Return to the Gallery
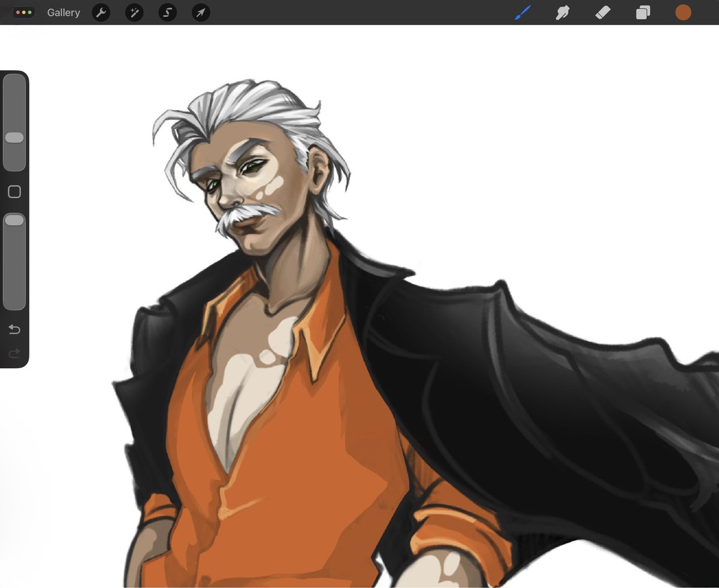The image size is (719, 588). (64, 13)
